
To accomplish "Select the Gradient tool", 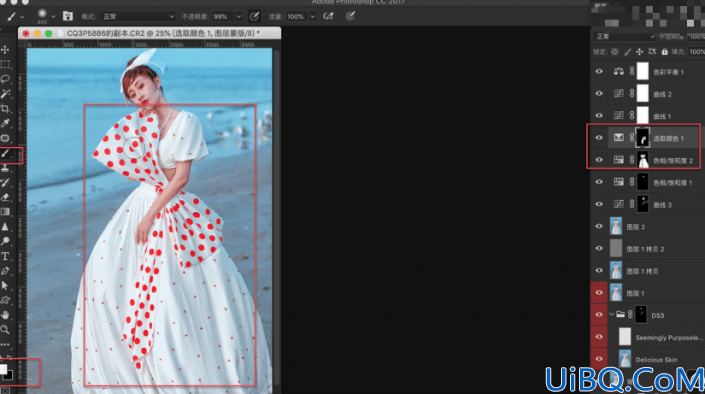I will point(5,212).
